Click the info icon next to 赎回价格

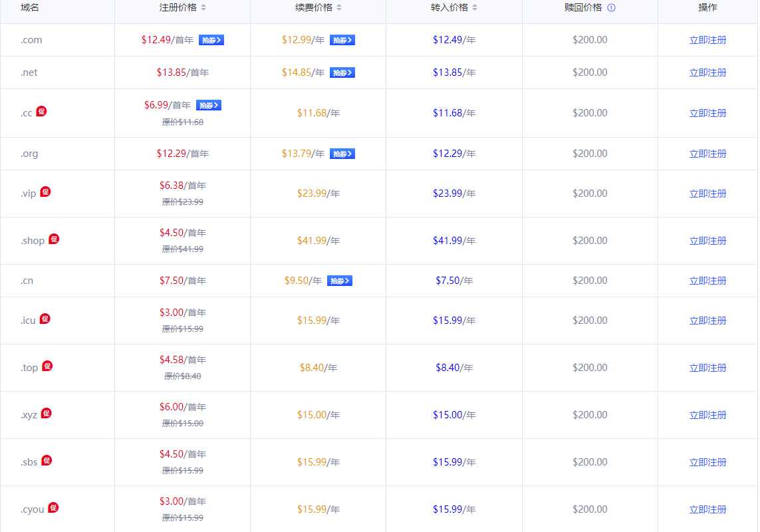(x=611, y=8)
